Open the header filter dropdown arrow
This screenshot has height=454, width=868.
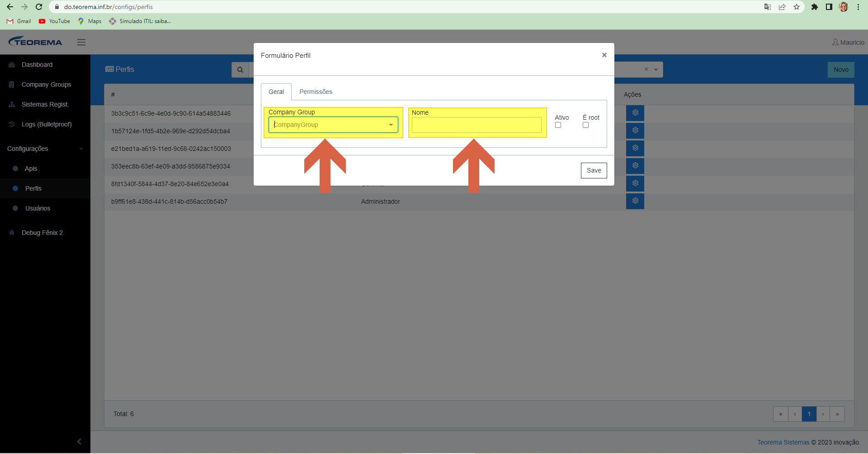tap(656, 70)
